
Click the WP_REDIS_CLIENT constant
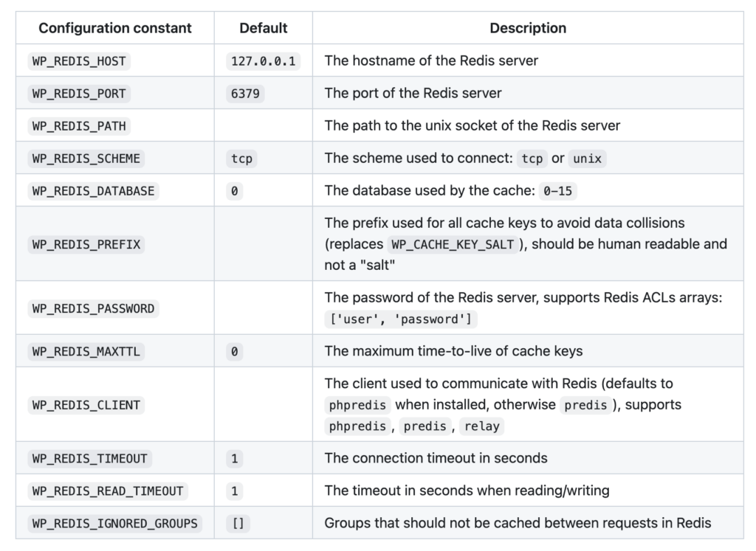coord(86,405)
